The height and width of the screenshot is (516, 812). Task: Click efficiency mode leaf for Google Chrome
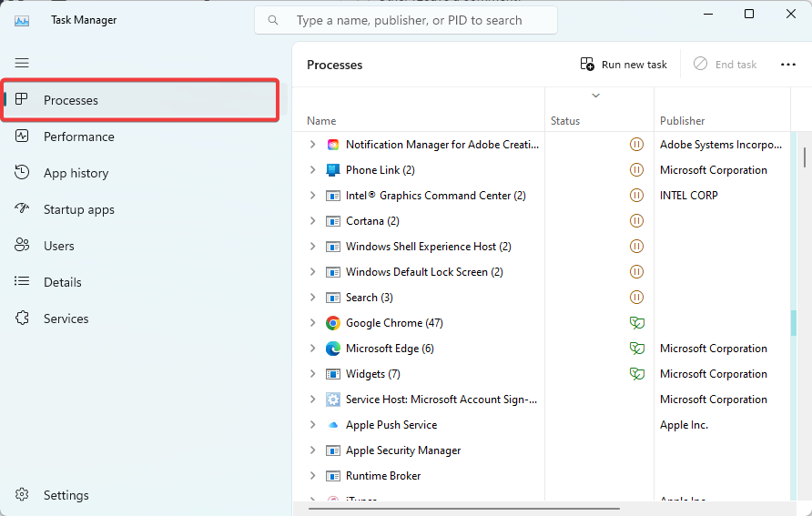(x=637, y=323)
